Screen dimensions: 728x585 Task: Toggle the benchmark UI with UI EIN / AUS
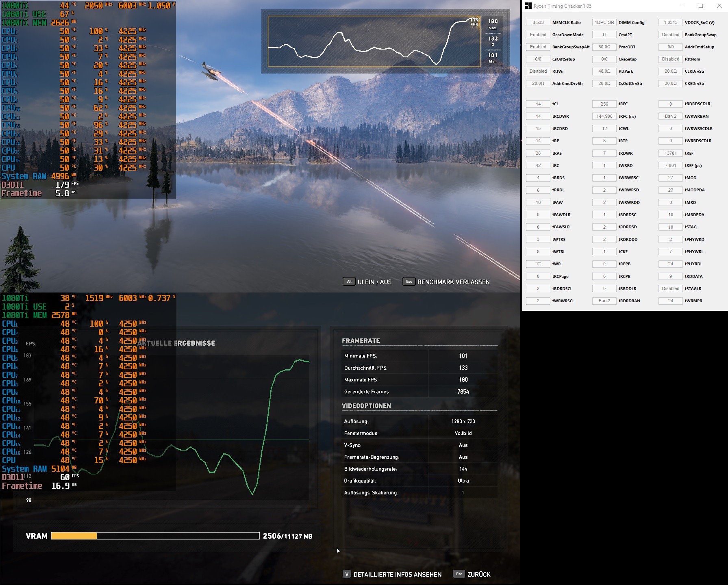click(375, 282)
